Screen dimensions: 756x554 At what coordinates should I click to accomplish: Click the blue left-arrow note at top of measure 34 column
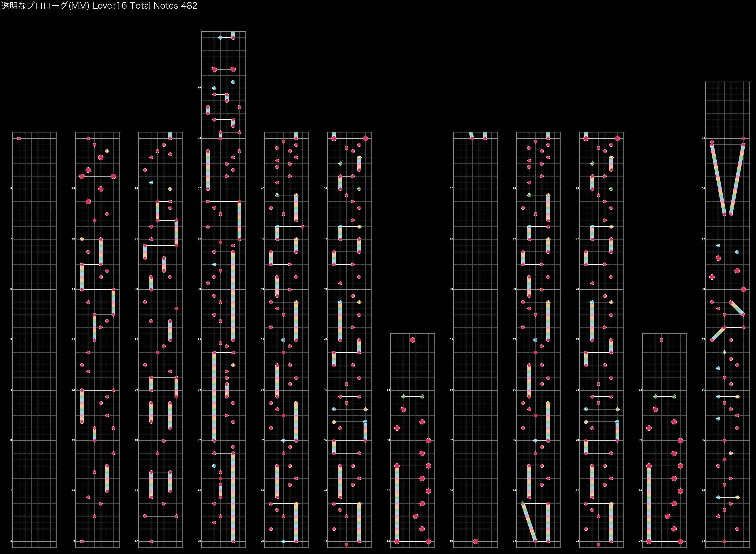coord(220,38)
